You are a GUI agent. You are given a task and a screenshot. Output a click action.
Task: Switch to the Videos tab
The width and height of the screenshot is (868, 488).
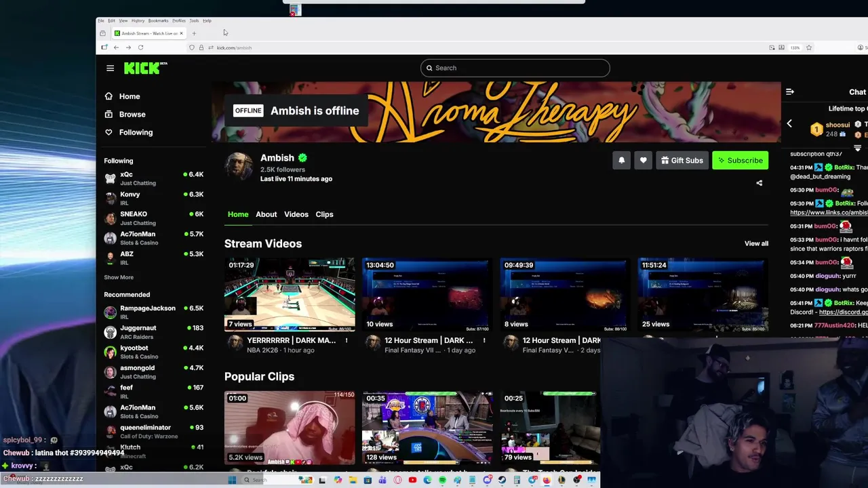pos(296,214)
